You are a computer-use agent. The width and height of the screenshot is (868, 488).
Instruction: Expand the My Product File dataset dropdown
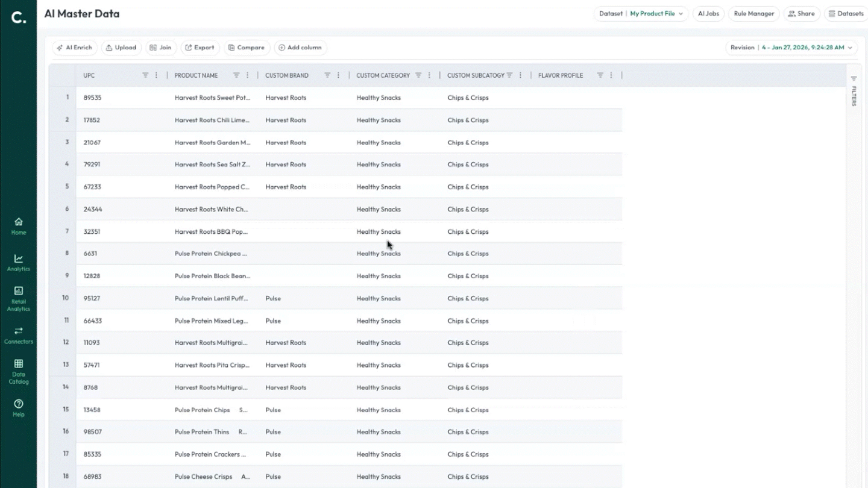tap(656, 14)
